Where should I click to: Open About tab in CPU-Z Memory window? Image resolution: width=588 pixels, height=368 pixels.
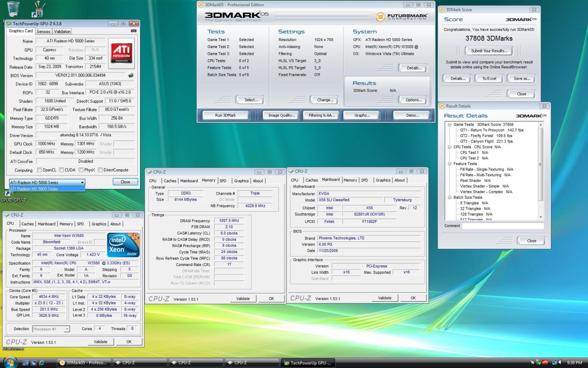tap(258, 181)
